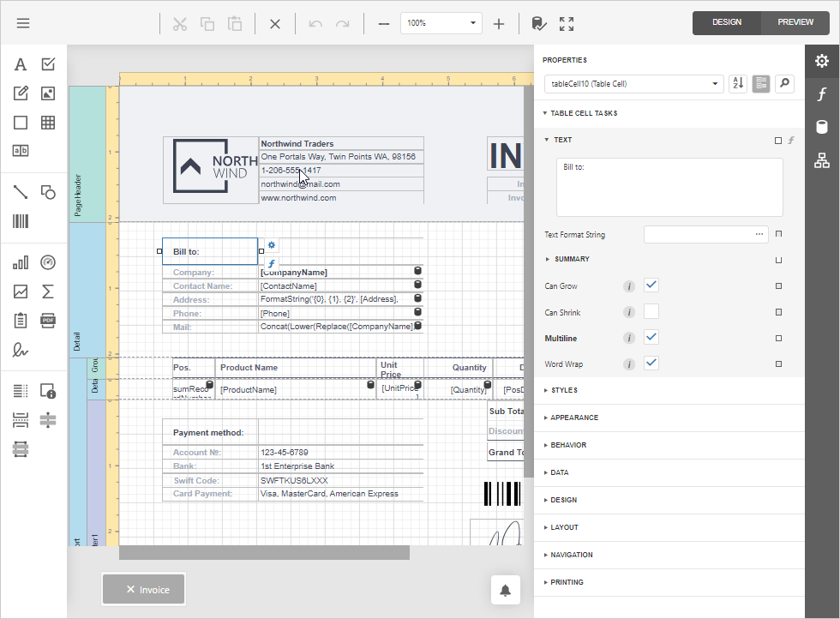The height and width of the screenshot is (619, 840).
Task: Select the Label tool in the toolbox
Action: coord(21,64)
